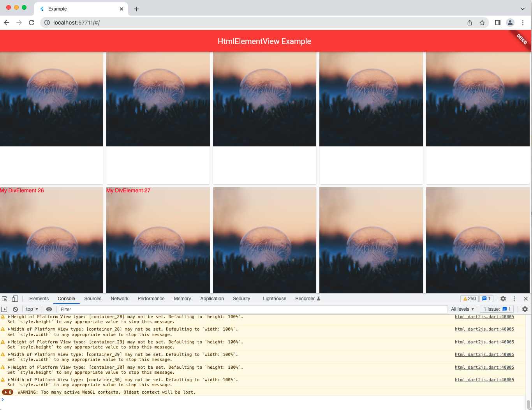Select the Inspect Element tool in DevTools
This screenshot has height=410, width=532.
pos(4,298)
